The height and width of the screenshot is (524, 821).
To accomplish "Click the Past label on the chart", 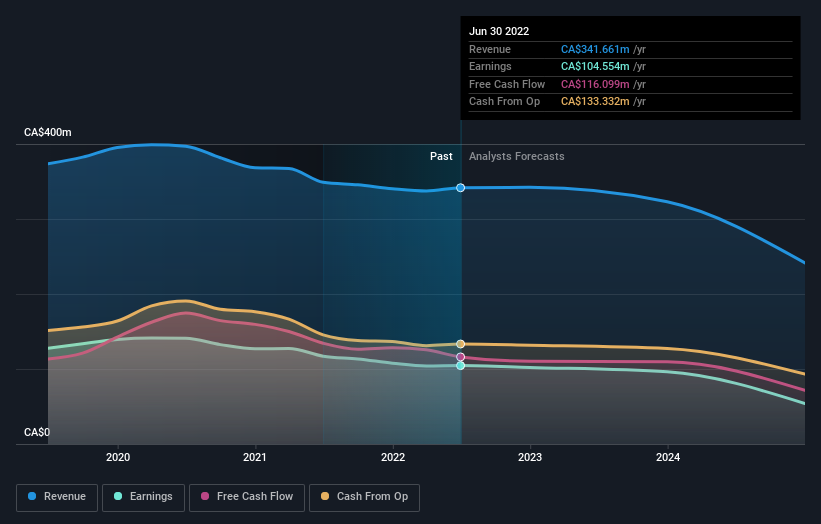I will pyautogui.click(x=441, y=157).
